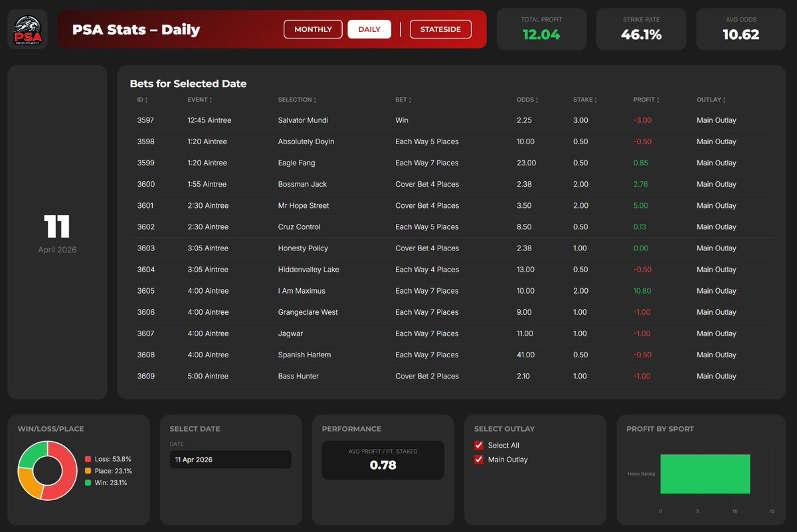Viewport: 797px width, 532px height.
Task: Sort table by Bet column
Action: coord(403,100)
